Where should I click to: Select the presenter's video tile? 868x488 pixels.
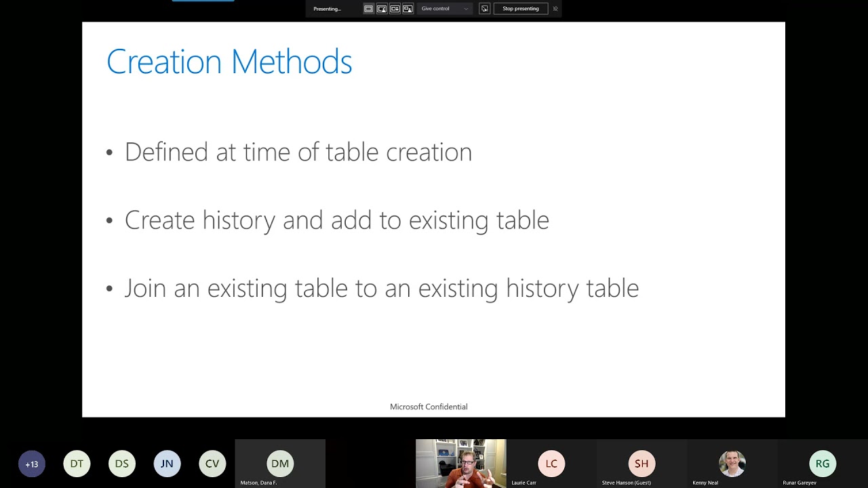coord(461,464)
